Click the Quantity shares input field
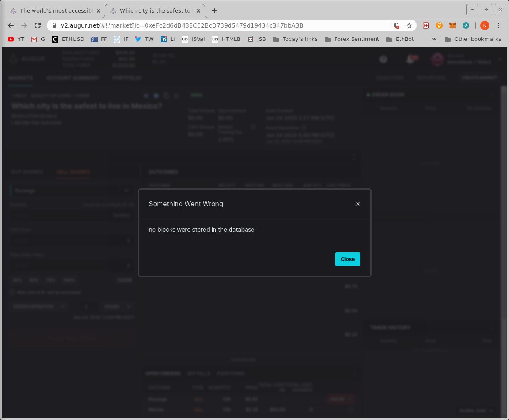The image size is (509, 420). click(x=63, y=215)
